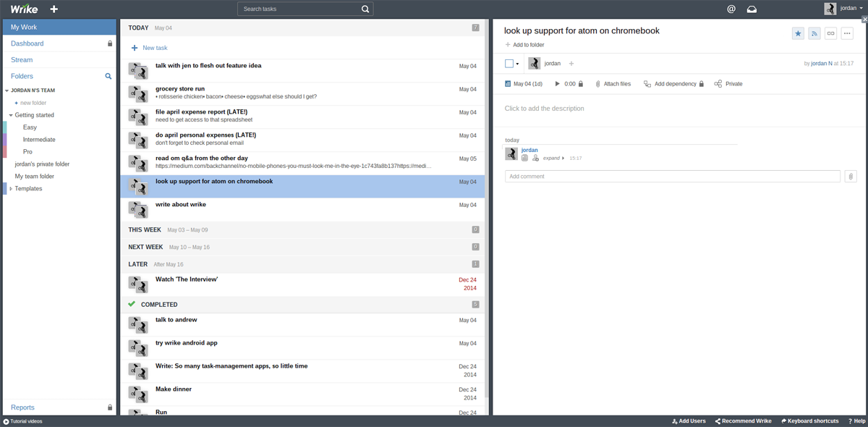
Task: Click the purple Intermediate folder color swatch
Action: coord(5,140)
